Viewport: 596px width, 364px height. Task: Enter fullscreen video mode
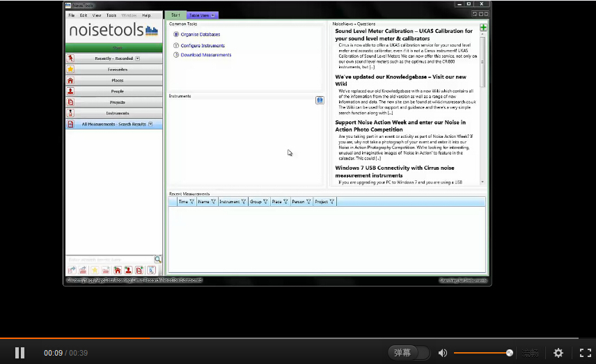pyautogui.click(x=586, y=353)
